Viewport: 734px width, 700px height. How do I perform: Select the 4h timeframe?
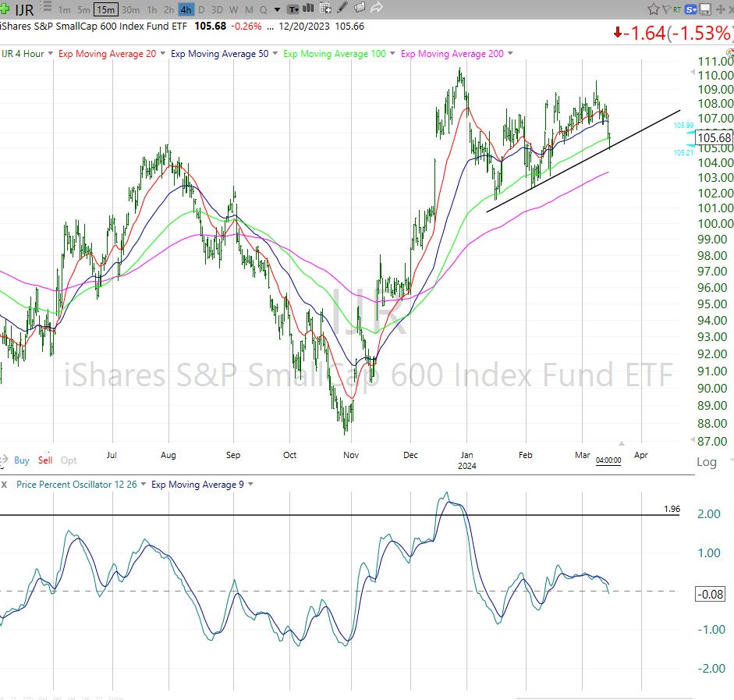[x=186, y=10]
